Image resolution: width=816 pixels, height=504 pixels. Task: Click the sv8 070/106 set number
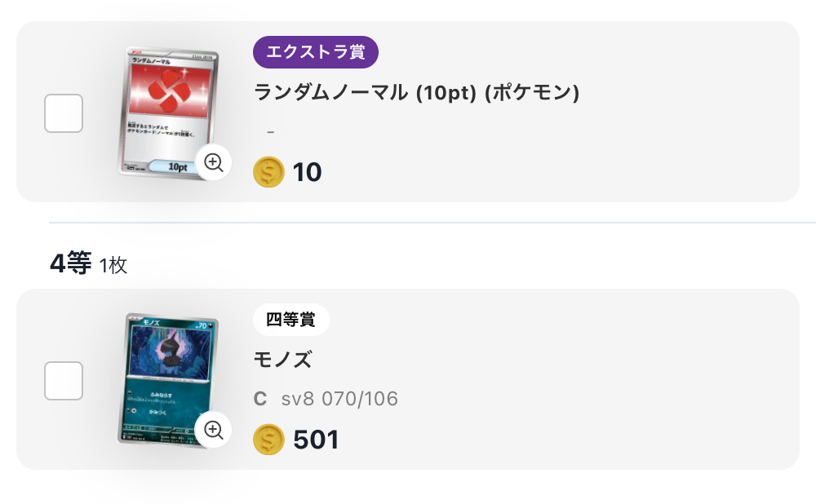pyautogui.click(x=339, y=399)
